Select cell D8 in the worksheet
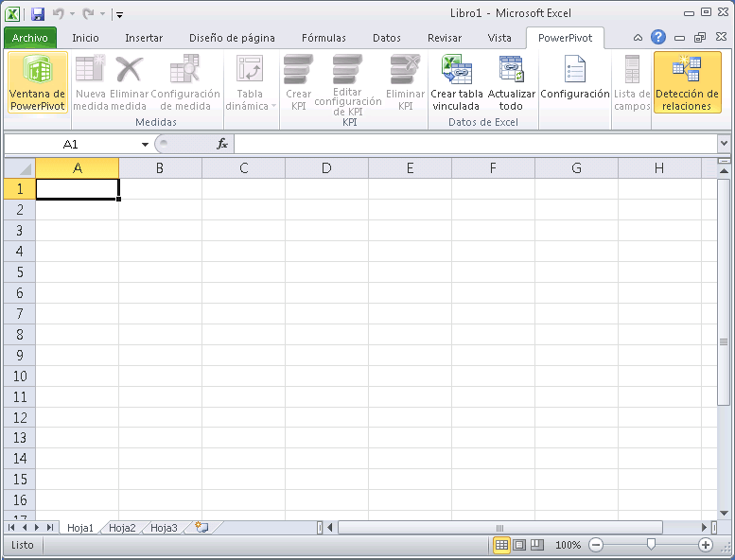The width and height of the screenshot is (735, 560). (x=326, y=334)
